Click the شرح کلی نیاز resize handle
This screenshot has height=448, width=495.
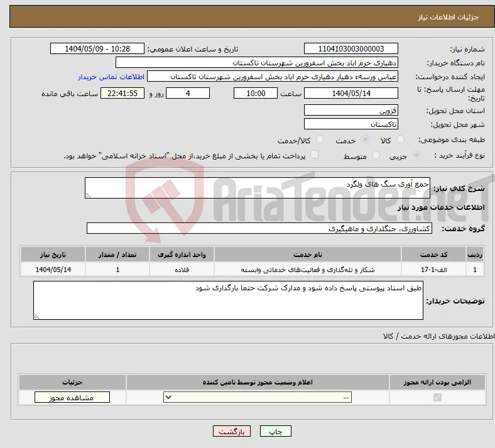point(88,195)
